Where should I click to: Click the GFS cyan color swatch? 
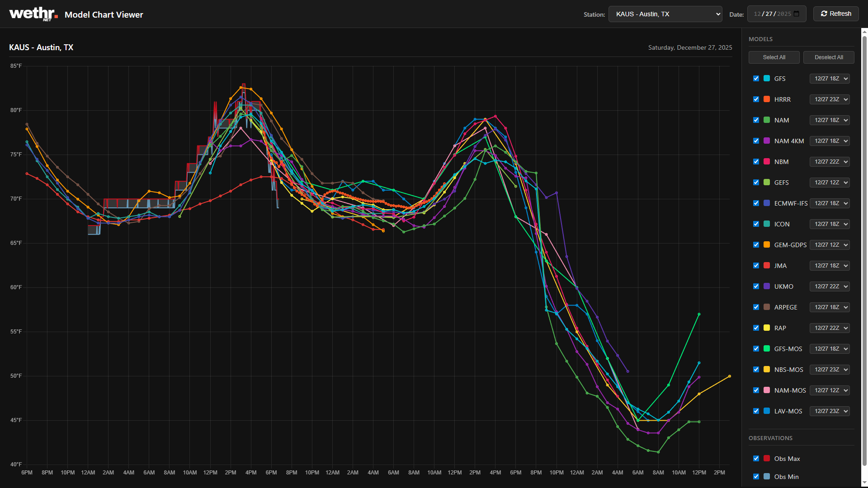pyautogui.click(x=767, y=79)
